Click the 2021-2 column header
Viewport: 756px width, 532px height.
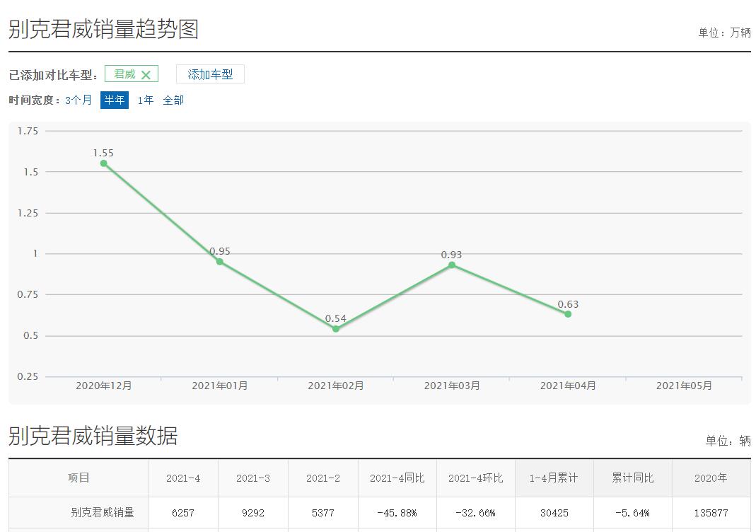pyautogui.click(x=323, y=478)
